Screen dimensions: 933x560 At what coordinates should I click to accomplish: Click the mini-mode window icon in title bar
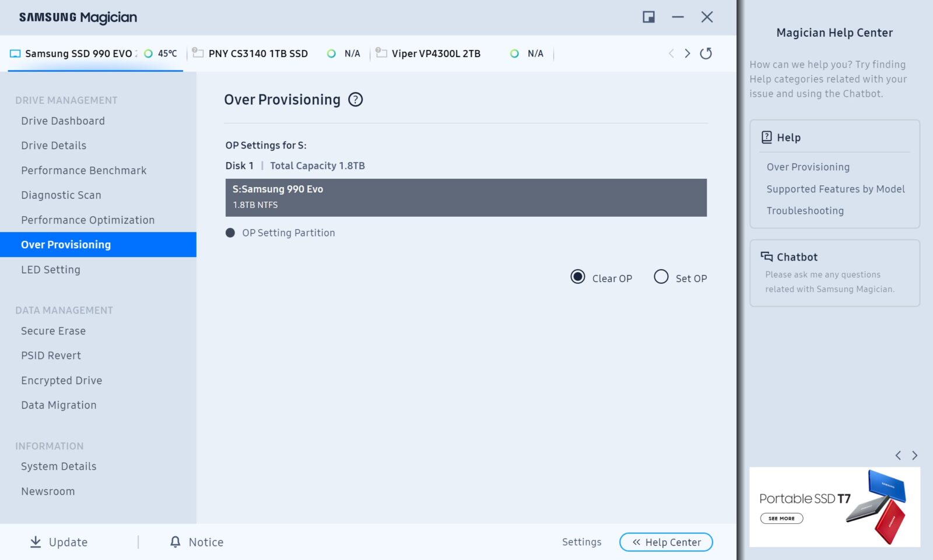pyautogui.click(x=648, y=17)
